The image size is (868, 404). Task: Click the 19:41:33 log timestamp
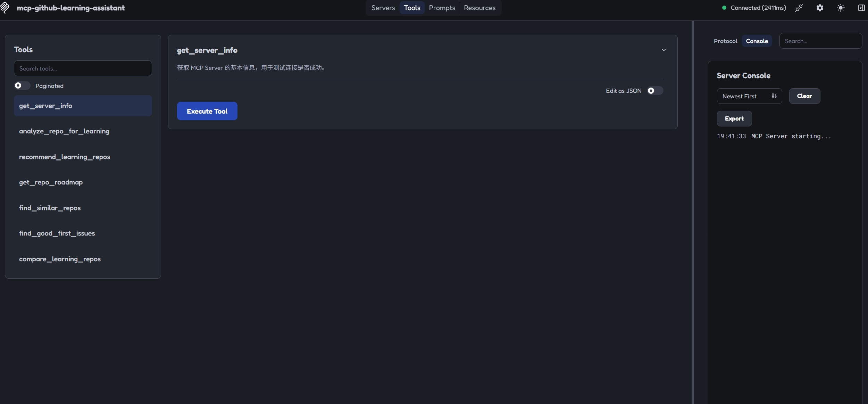pyautogui.click(x=731, y=136)
